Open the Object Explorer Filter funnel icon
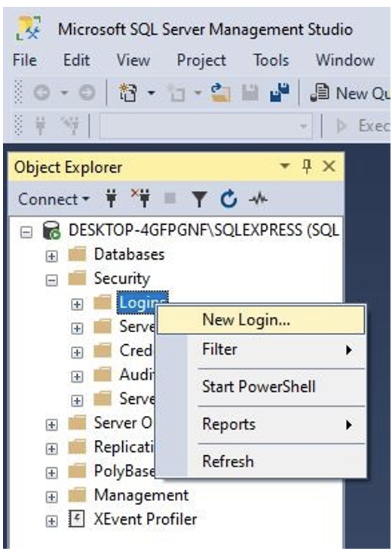 tap(199, 199)
